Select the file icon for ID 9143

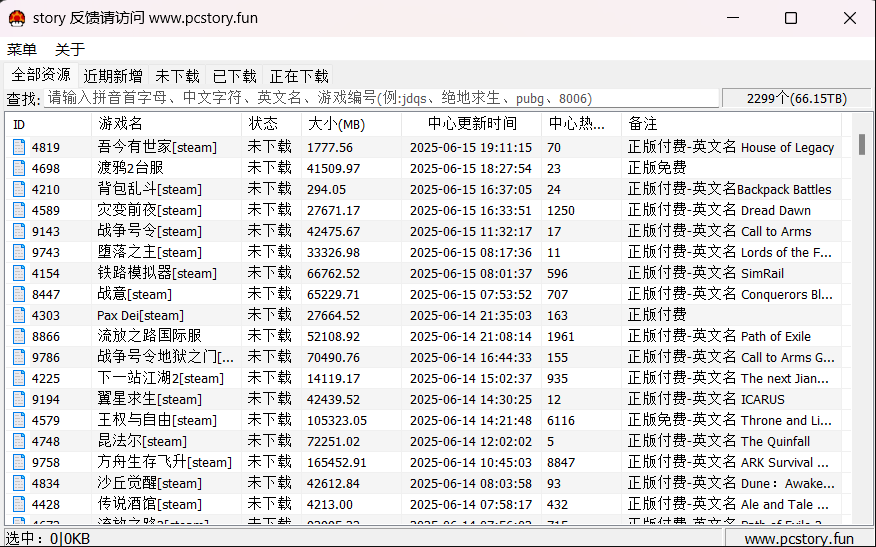[x=19, y=231]
